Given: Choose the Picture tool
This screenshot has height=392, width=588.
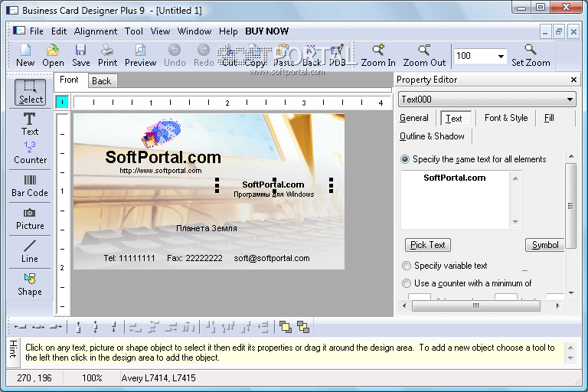Looking at the screenshot, I should (x=30, y=219).
